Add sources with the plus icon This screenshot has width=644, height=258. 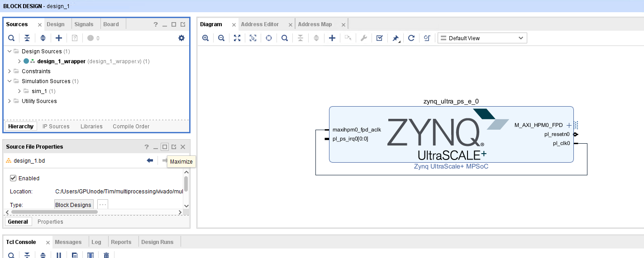point(59,38)
